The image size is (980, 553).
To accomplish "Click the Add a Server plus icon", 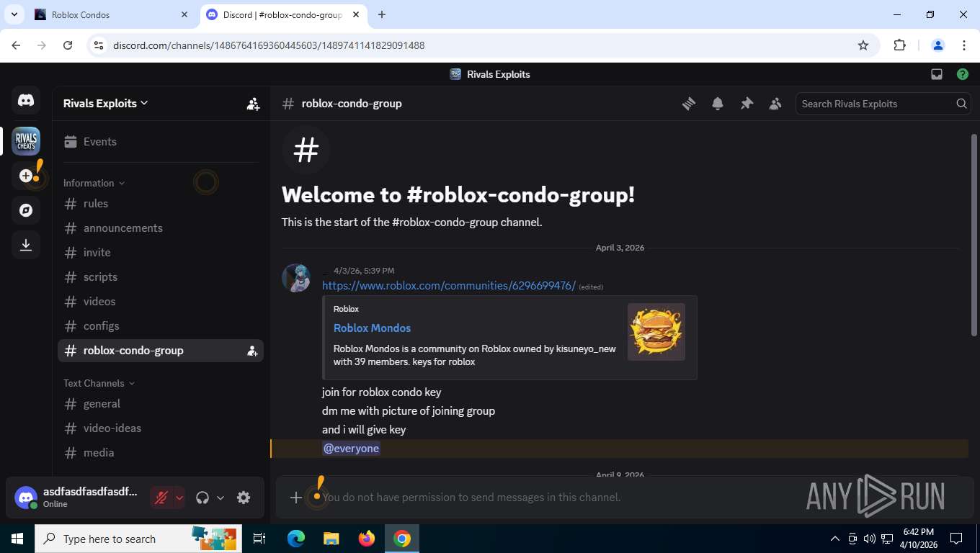I will coord(26,176).
